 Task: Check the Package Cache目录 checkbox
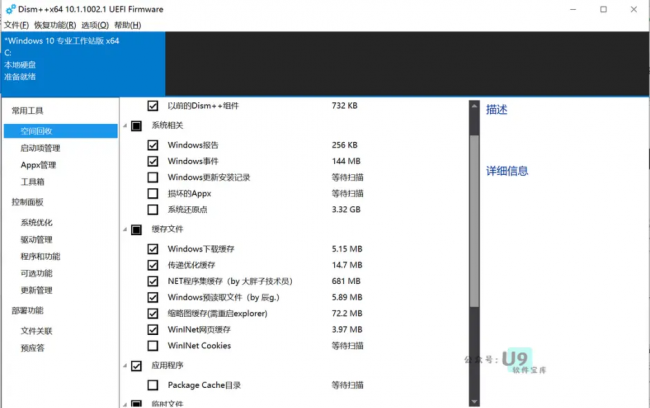coord(153,385)
